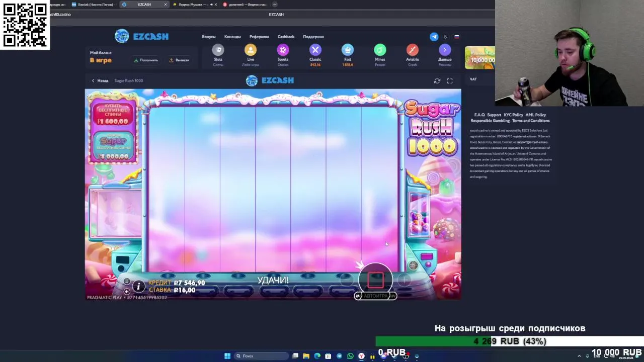Click the Пополнить deposit button
This screenshot has width=644, height=362.
click(x=146, y=60)
